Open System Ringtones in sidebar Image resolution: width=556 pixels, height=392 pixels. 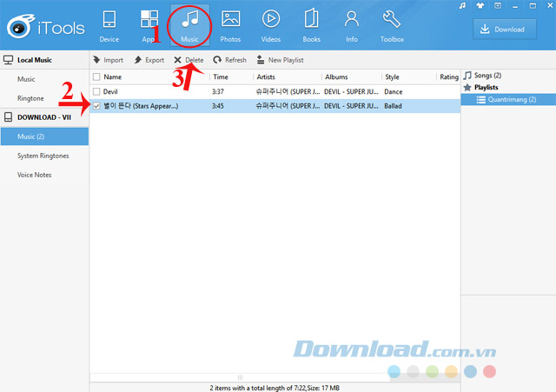pos(43,156)
